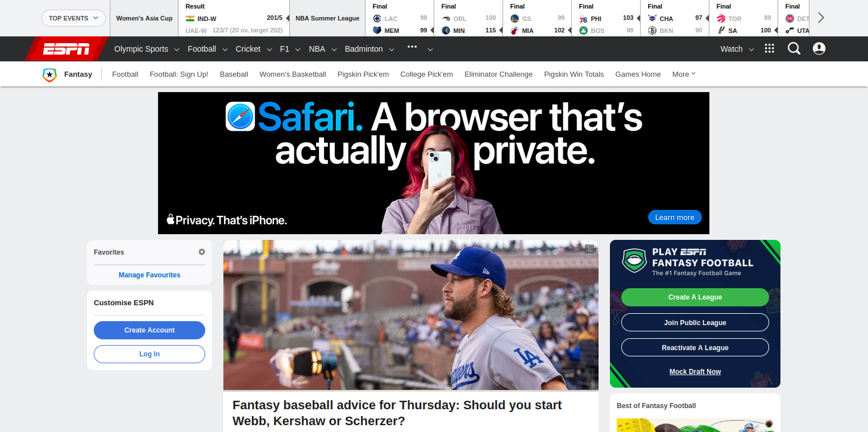The width and height of the screenshot is (868, 432).
Task: Open the user profile icon
Action: [819, 49]
